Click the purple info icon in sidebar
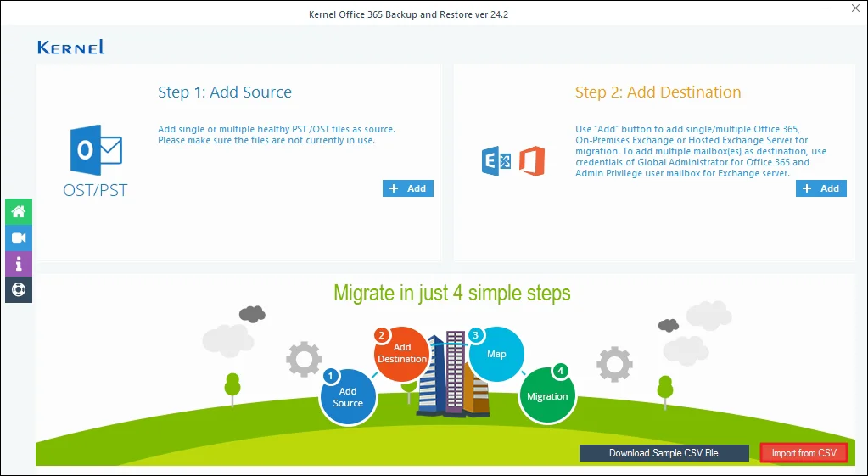The image size is (868, 476). coord(19,264)
